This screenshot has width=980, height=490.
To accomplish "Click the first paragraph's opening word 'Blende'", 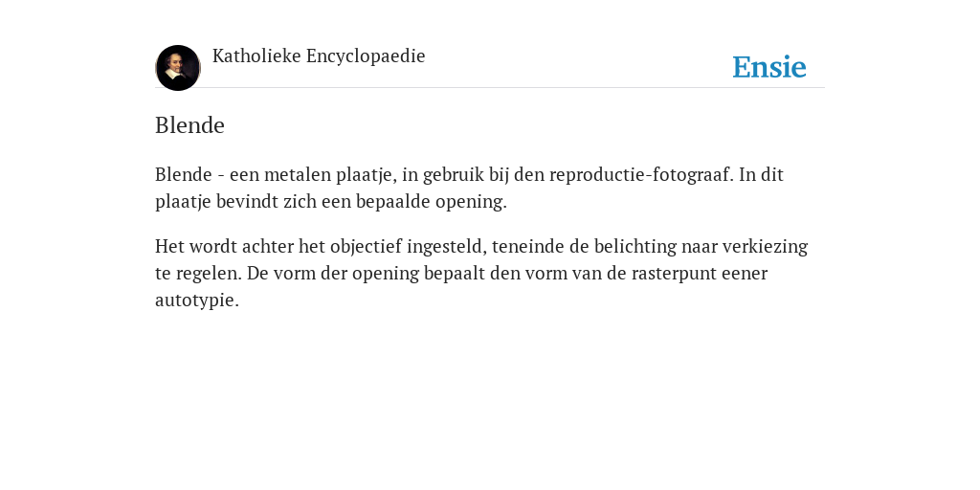I will click(184, 174).
